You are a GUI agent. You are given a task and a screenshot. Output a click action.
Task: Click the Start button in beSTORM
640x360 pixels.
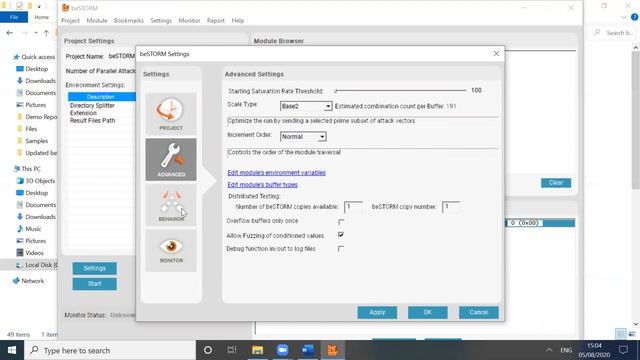pyautogui.click(x=94, y=284)
